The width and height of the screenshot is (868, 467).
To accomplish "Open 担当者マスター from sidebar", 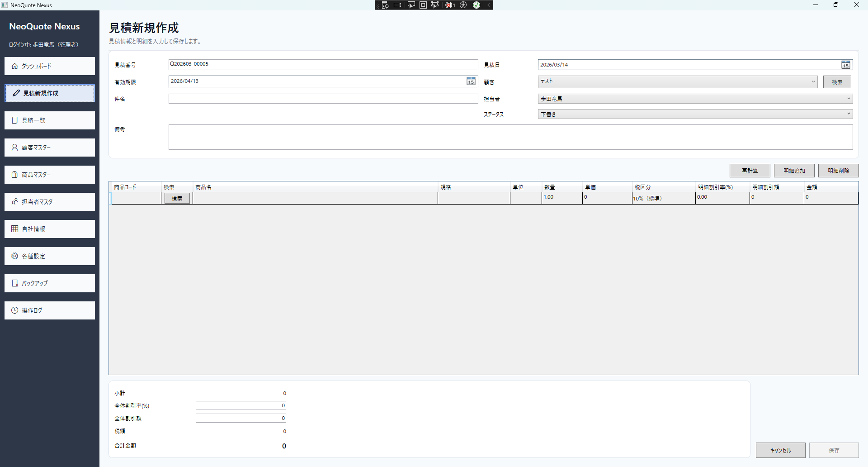I will (x=50, y=202).
